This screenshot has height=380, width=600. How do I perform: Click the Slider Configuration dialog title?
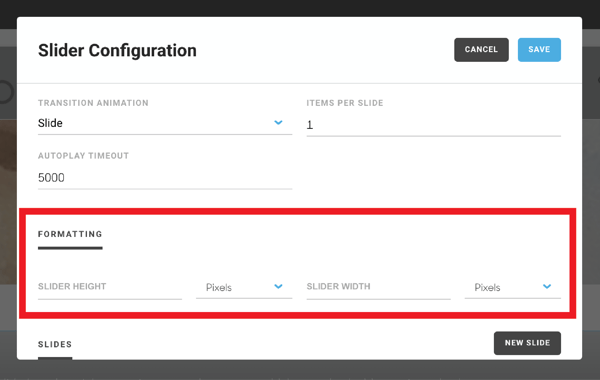click(117, 51)
